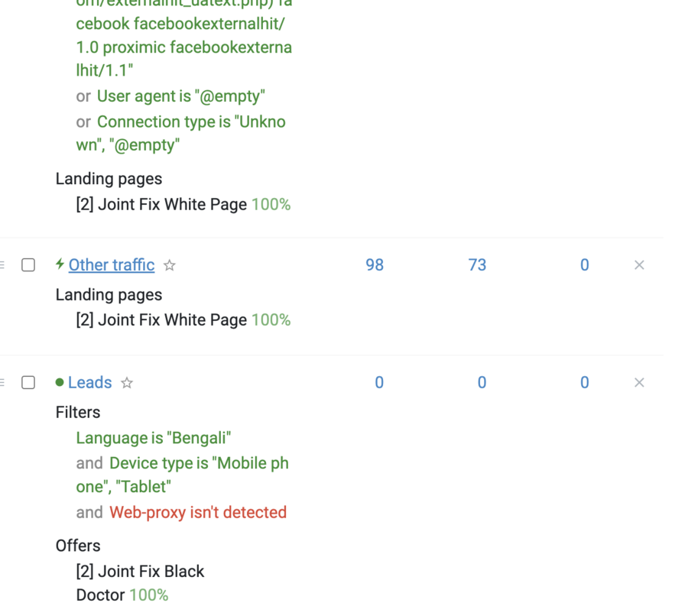Open the Leads flow
Screen dimensions: 688x616
pyautogui.click(x=90, y=383)
